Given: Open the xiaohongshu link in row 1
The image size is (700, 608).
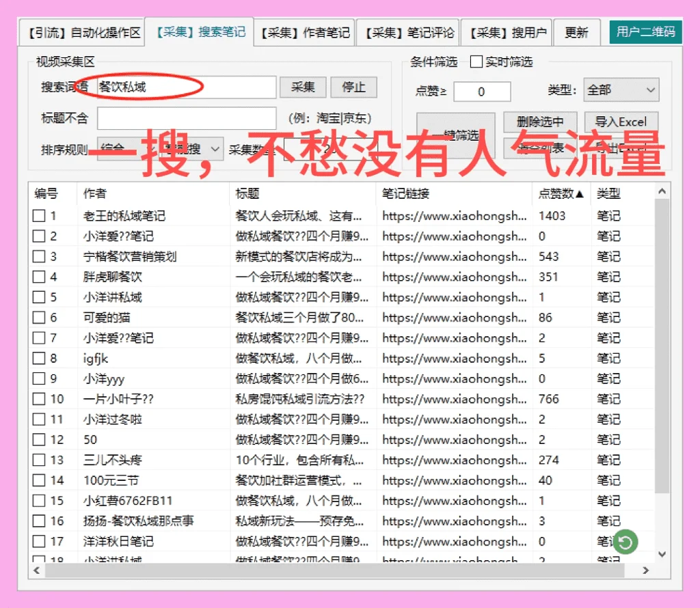Looking at the screenshot, I should pos(451,215).
